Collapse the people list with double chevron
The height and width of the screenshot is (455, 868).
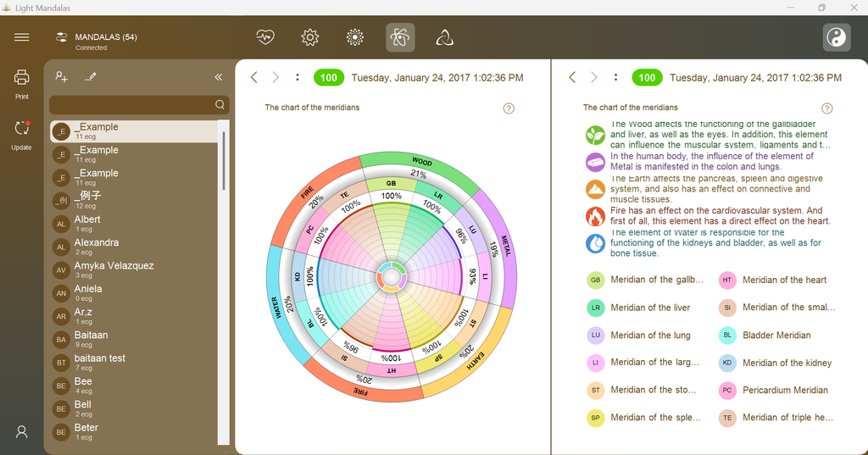219,77
